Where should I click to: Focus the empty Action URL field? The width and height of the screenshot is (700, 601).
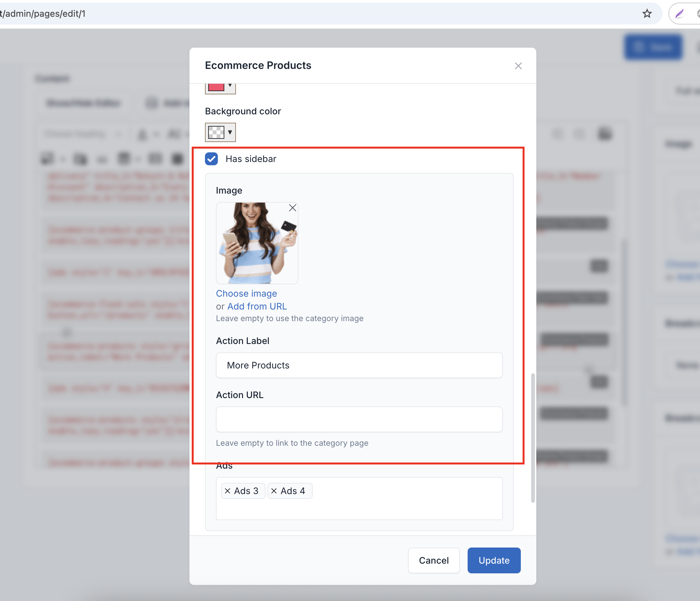359,419
